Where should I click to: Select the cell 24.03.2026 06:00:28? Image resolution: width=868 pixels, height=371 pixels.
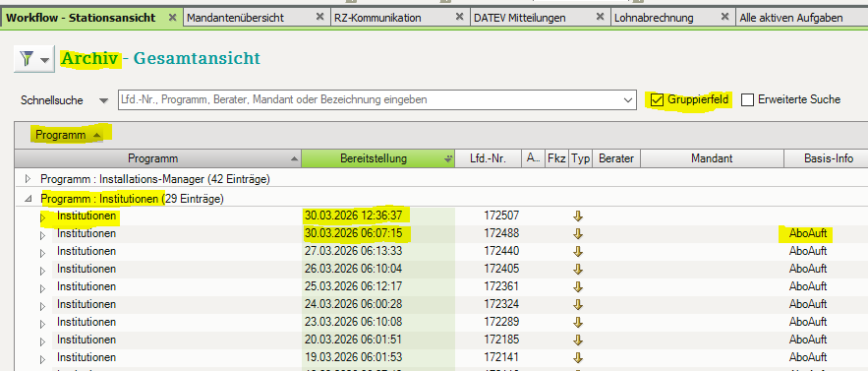[x=353, y=304]
